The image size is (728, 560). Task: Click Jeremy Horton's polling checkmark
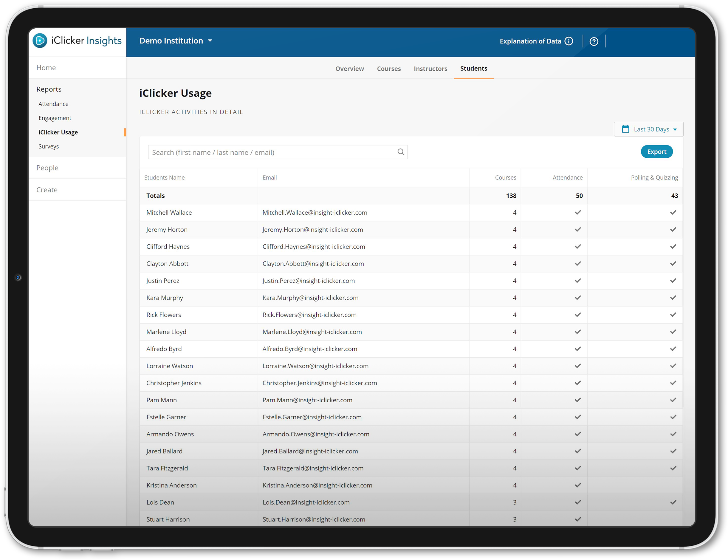point(673,229)
